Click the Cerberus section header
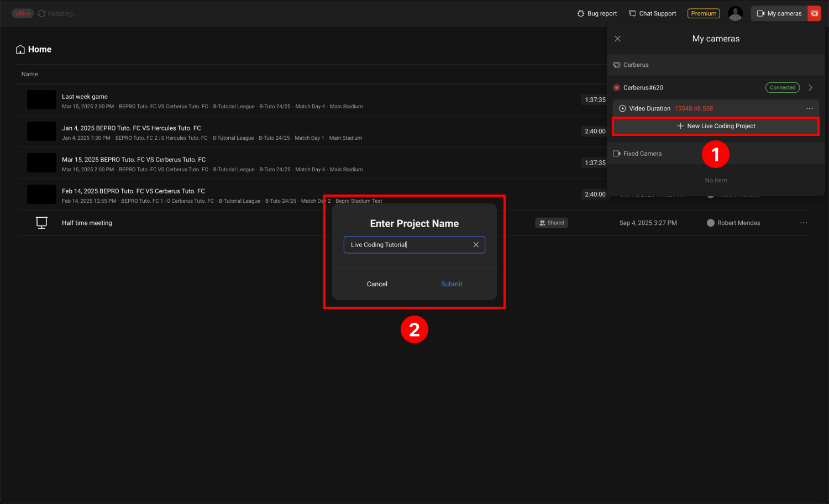Viewport: 829px width, 504px height. 716,65
